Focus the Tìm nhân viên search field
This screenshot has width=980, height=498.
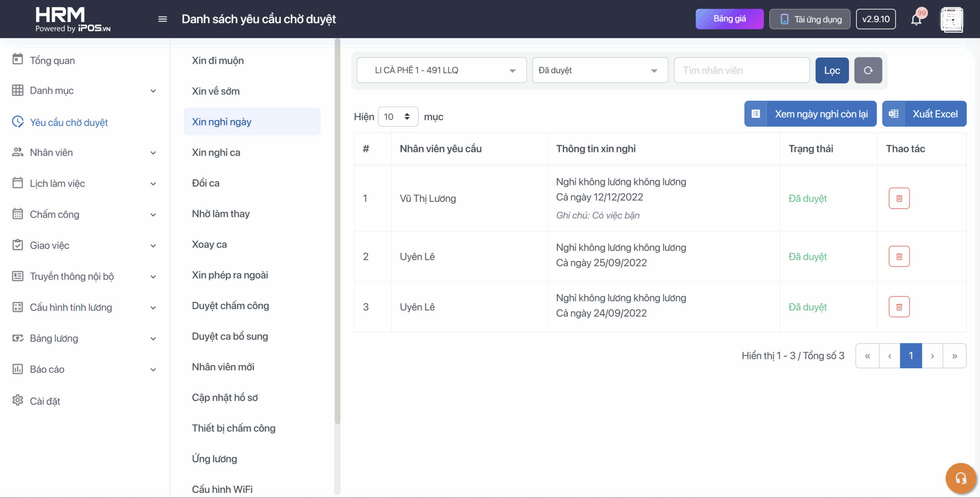[x=742, y=70]
